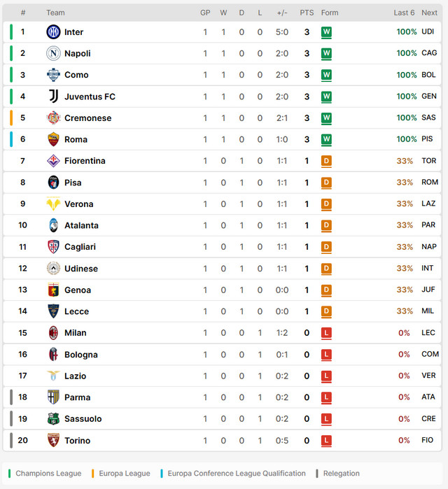
Task: Click Fiorentina's orange D form badge
Action: [x=326, y=161]
